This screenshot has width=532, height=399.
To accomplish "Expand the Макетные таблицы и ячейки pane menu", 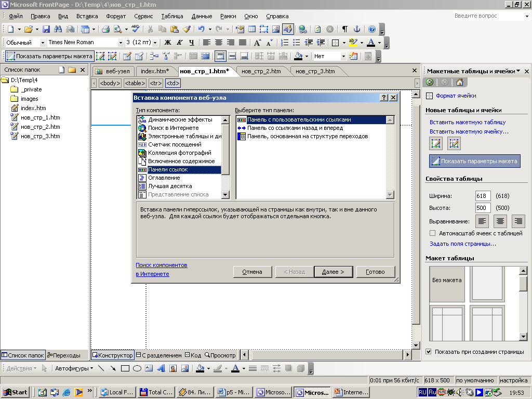I will pyautogui.click(x=518, y=71).
